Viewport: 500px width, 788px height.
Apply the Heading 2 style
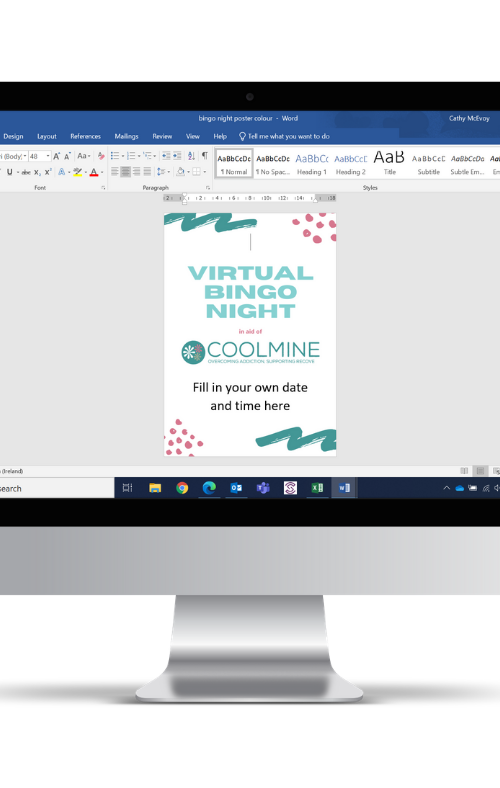pyautogui.click(x=351, y=164)
